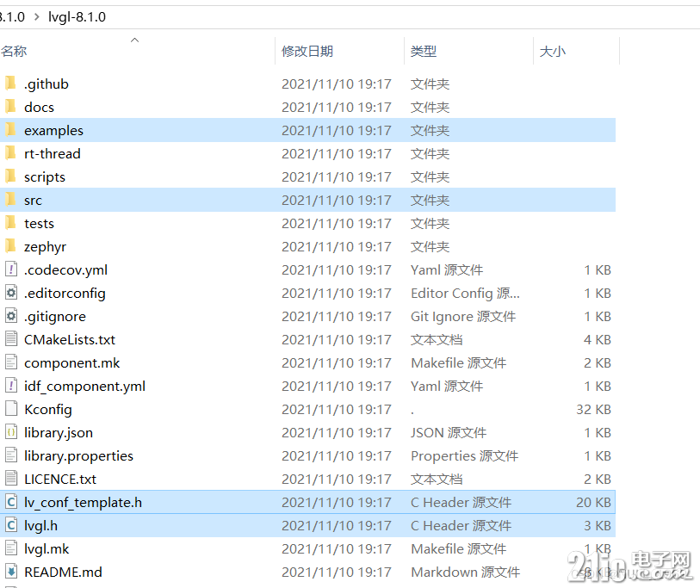Click the 20 KB size of lv_conf_template.h
The height and width of the screenshot is (588, 700).
point(593,502)
